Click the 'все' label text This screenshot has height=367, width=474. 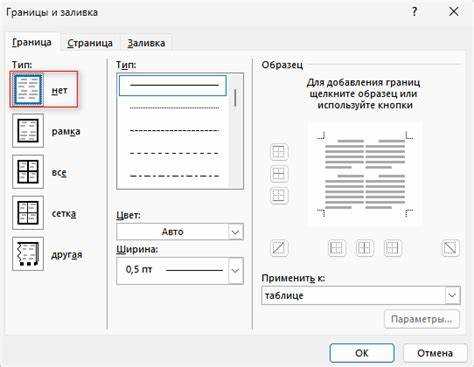(59, 173)
